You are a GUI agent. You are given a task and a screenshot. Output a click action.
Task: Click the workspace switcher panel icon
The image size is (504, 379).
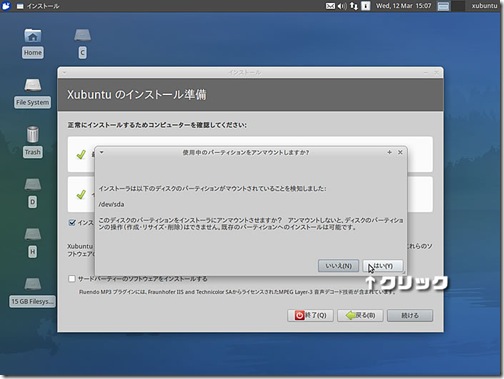pyautogui.click(x=443, y=6)
